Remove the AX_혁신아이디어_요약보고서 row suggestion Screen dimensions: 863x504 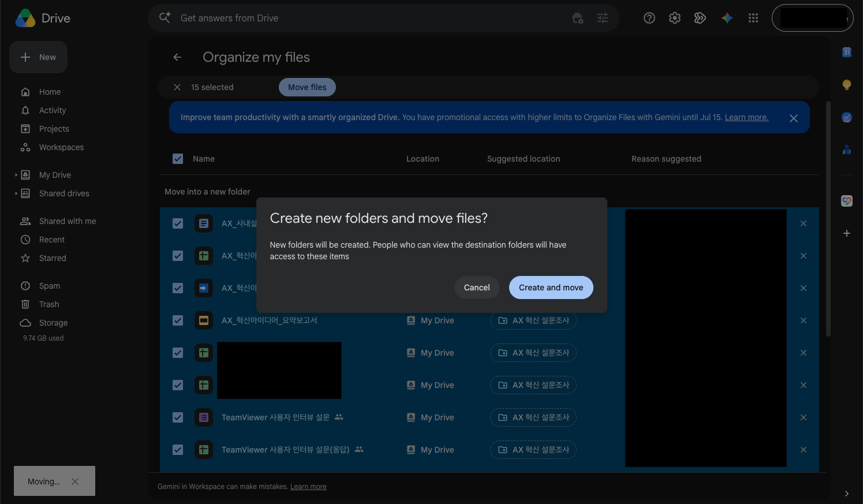804,320
